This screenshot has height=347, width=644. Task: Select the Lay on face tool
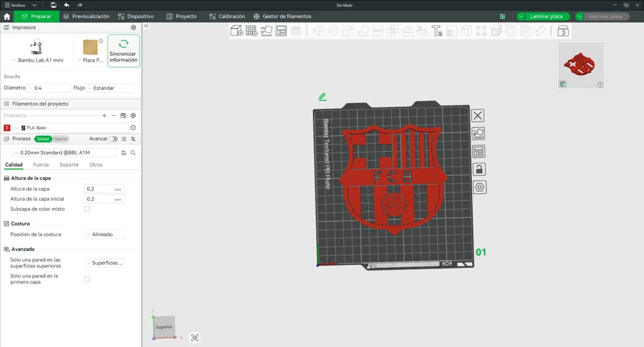[x=363, y=31]
